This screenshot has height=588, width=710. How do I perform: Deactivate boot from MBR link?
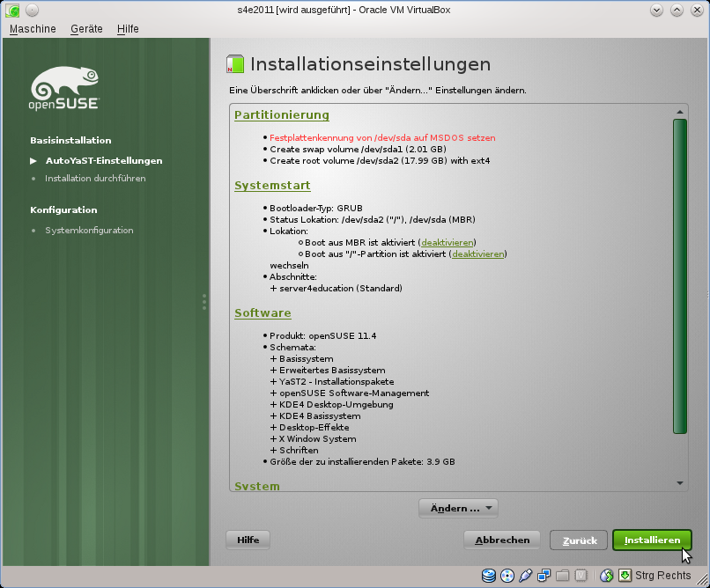pos(447,242)
